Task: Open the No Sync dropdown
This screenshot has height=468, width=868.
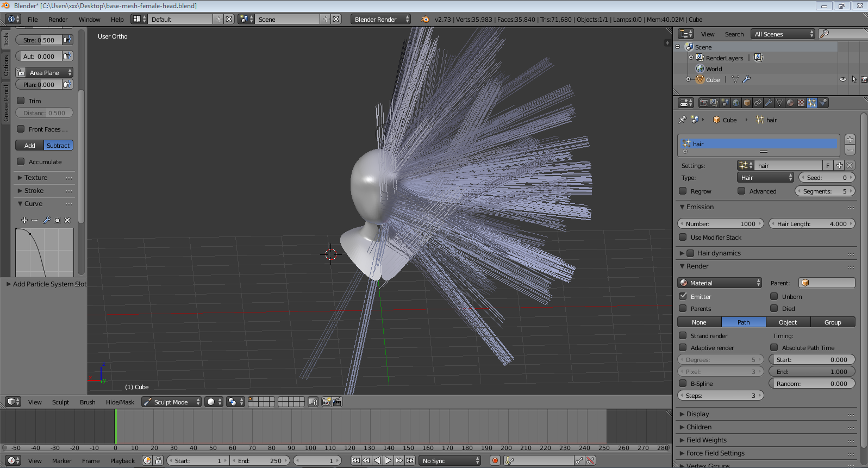Action: tap(450, 460)
